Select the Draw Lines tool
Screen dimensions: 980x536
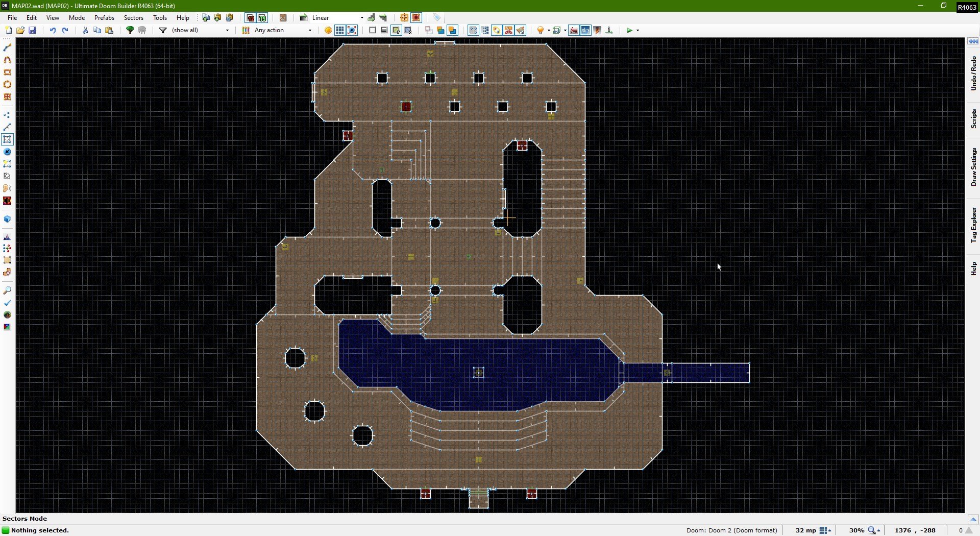[7, 47]
